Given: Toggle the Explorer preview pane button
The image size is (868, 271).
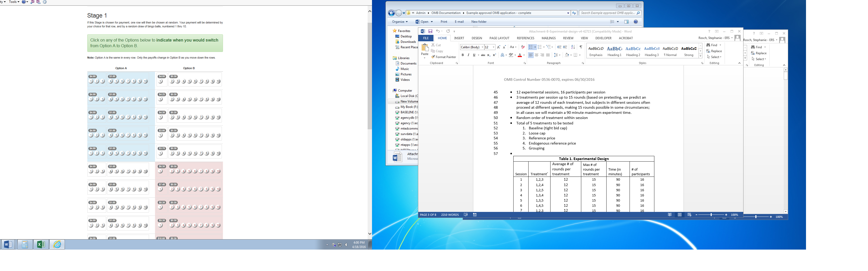Looking at the screenshot, I should (x=626, y=22).
